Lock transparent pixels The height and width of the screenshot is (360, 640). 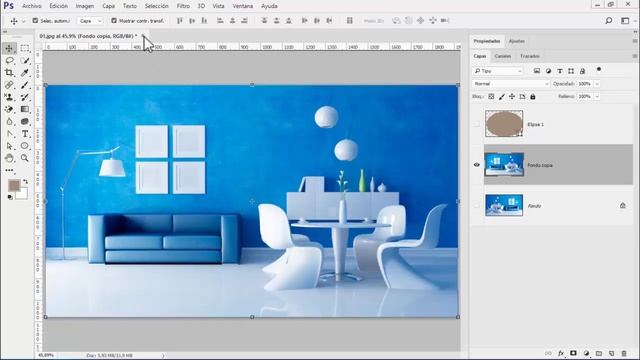click(491, 97)
